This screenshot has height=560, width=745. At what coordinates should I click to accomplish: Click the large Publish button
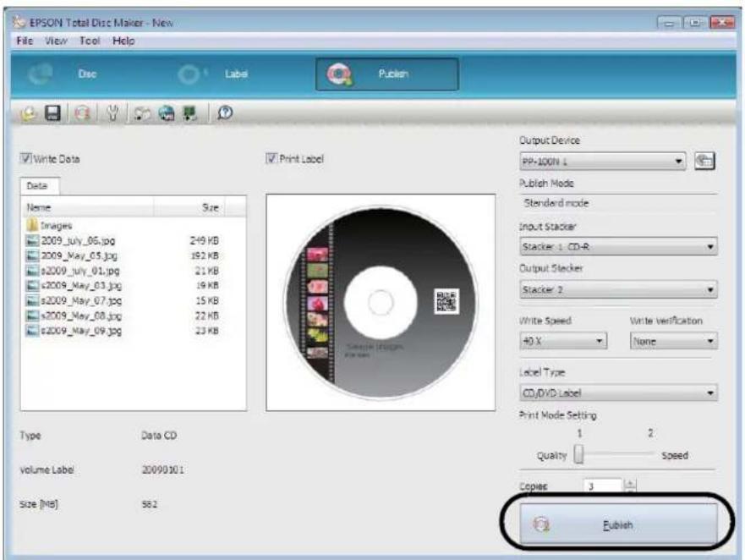click(618, 524)
